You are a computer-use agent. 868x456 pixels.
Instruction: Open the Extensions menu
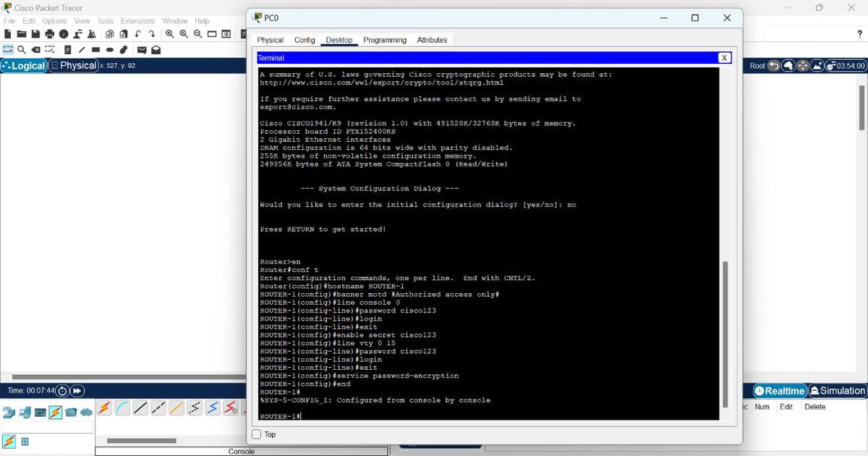(x=137, y=20)
